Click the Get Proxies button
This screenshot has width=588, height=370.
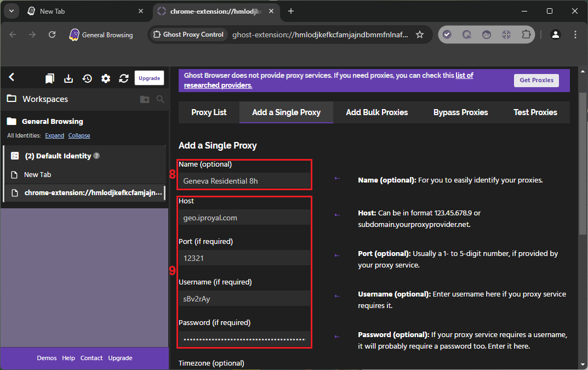[536, 80]
